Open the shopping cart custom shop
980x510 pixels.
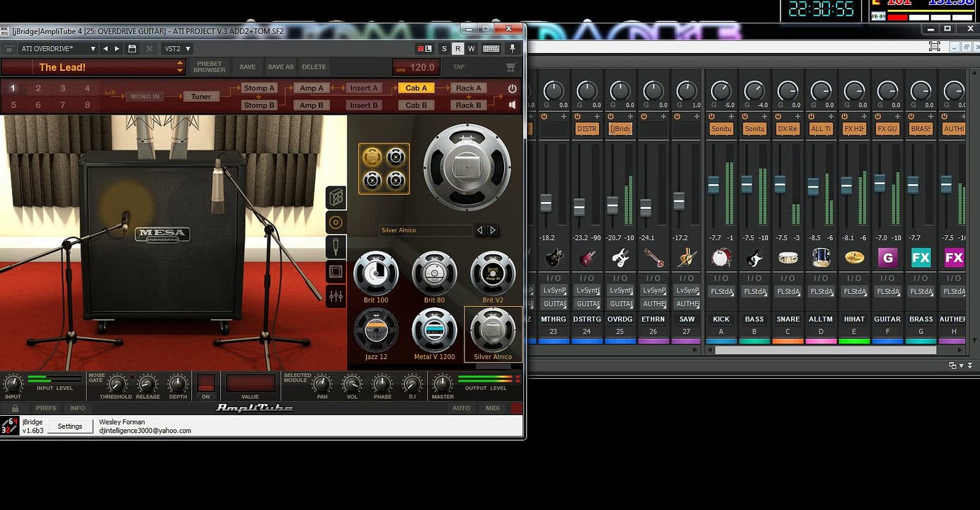tap(511, 67)
